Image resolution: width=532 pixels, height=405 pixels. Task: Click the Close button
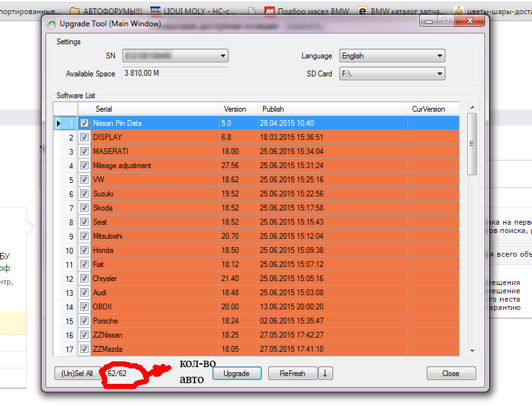click(x=451, y=374)
